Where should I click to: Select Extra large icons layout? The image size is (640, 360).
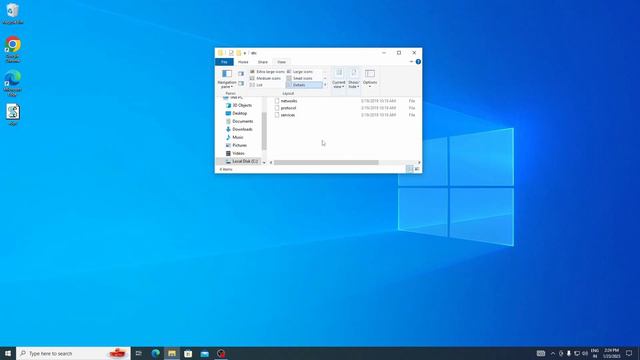[267, 72]
